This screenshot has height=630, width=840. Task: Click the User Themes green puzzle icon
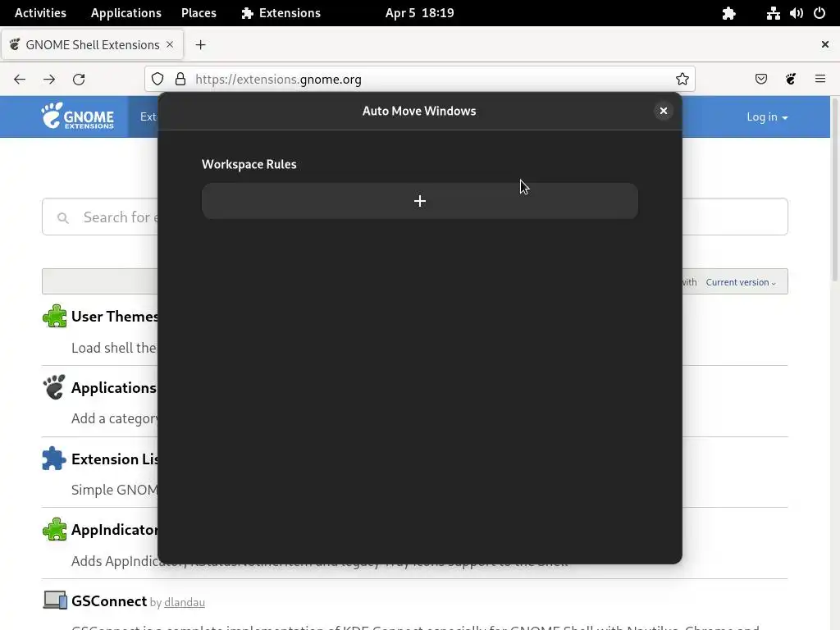click(x=55, y=316)
